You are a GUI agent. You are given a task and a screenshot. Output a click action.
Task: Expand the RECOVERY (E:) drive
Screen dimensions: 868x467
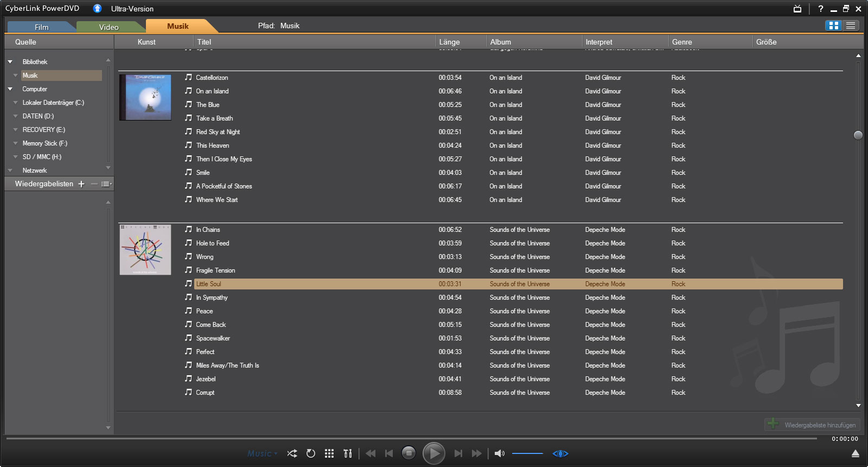point(15,130)
